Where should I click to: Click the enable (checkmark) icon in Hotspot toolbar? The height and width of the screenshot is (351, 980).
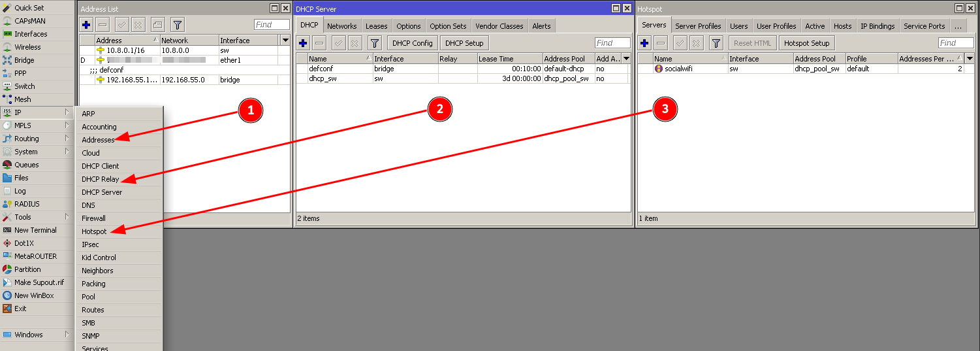(680, 43)
